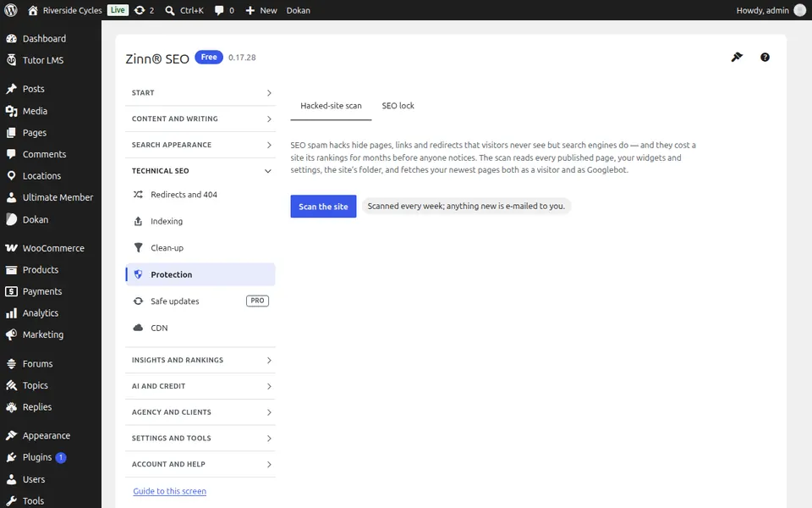Open Marketing in the admin sidebar
This screenshot has height=508, width=812.
point(51,335)
